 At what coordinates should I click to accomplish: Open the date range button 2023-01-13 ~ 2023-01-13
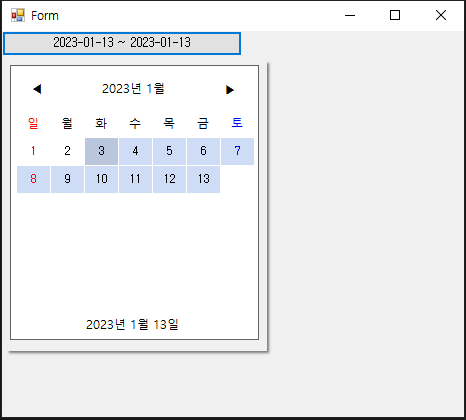(122, 43)
